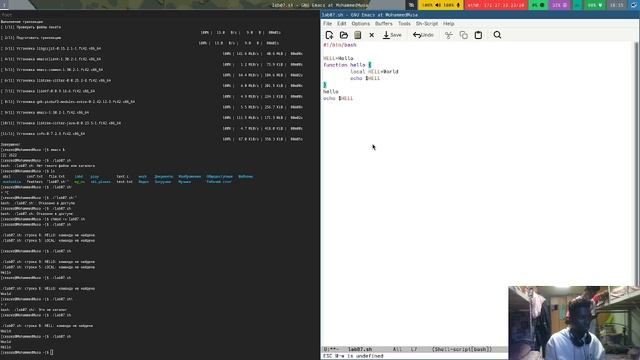
Task: Click the 'Загрузки' directory in ls output
Action: 162,182
